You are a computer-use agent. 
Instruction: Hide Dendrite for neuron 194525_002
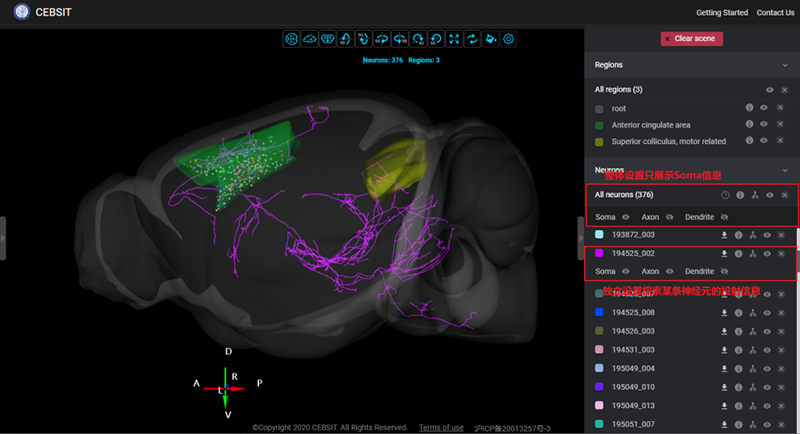pos(724,271)
